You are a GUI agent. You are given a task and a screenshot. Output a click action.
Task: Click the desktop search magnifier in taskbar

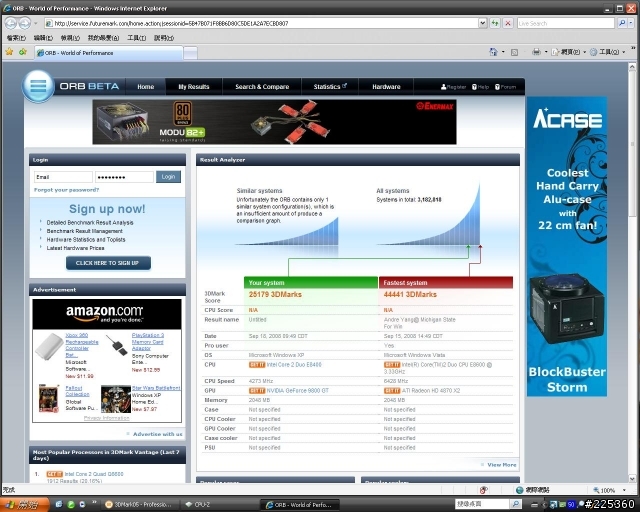516,504
